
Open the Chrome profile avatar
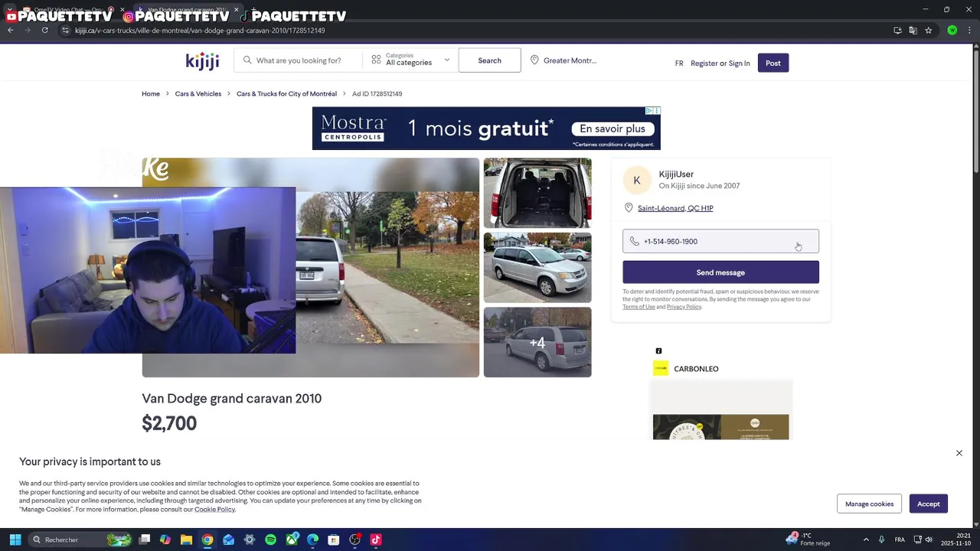tap(952, 30)
